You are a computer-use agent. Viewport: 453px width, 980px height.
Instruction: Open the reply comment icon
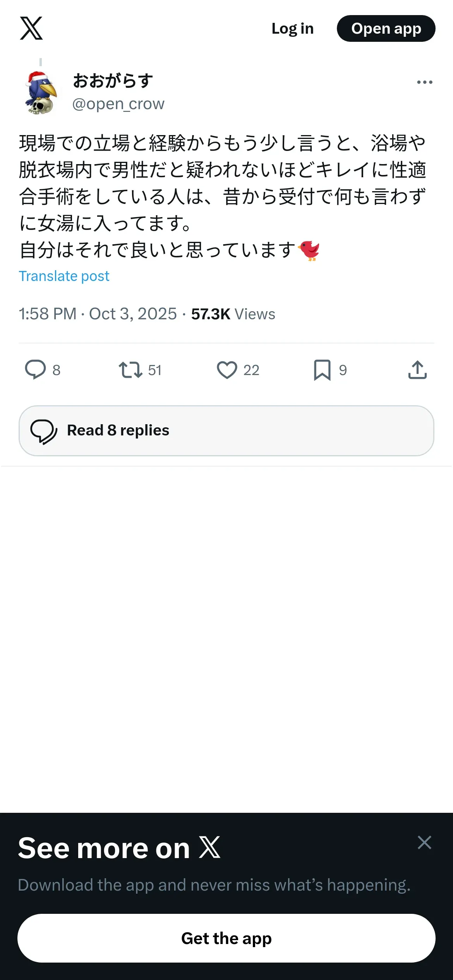[x=35, y=370]
